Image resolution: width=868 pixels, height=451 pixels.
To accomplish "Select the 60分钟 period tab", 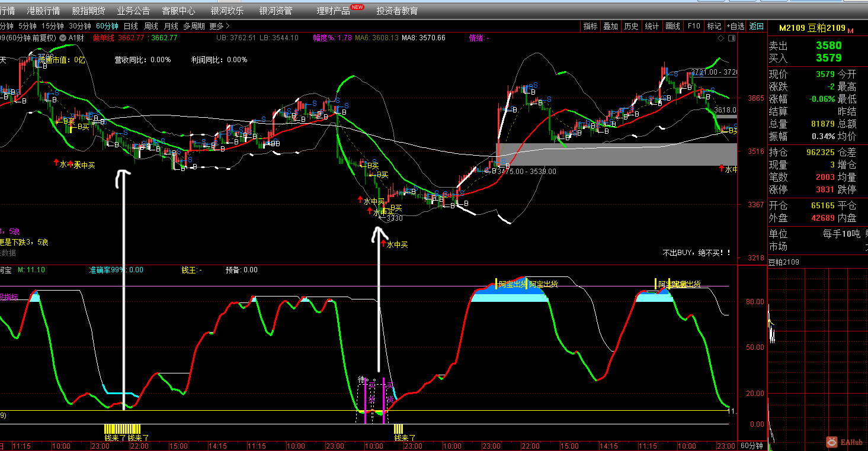I will click(x=107, y=26).
